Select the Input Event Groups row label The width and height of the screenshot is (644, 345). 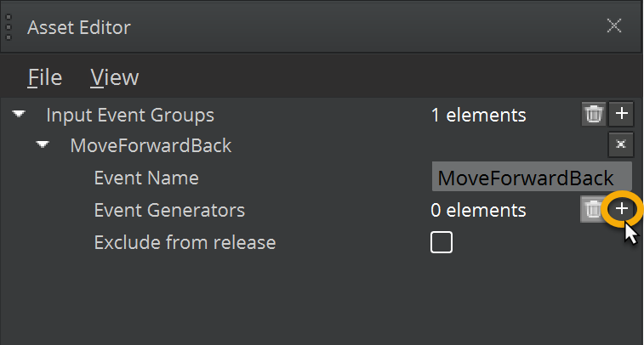(130, 115)
